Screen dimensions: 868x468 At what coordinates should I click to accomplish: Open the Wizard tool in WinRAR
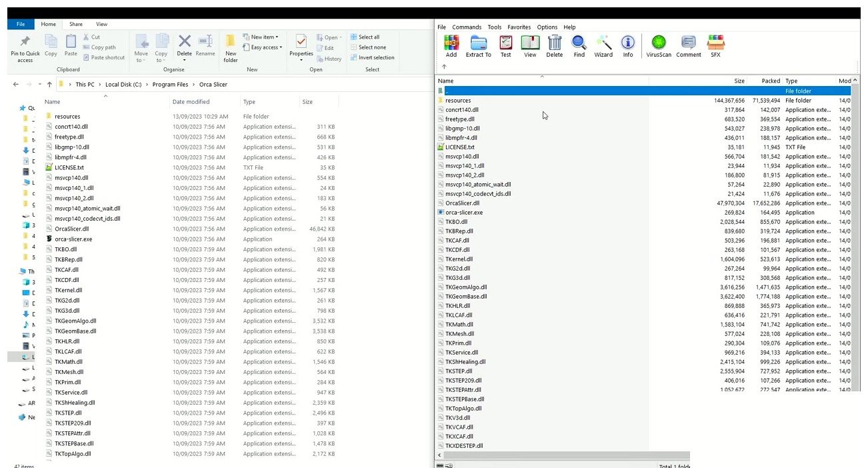click(603, 46)
